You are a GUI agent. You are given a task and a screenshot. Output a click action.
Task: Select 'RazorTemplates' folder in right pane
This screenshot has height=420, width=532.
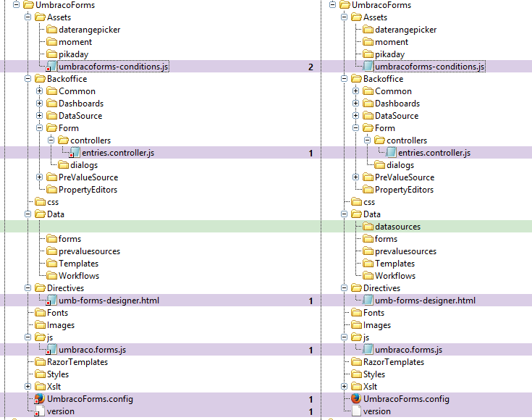click(394, 362)
